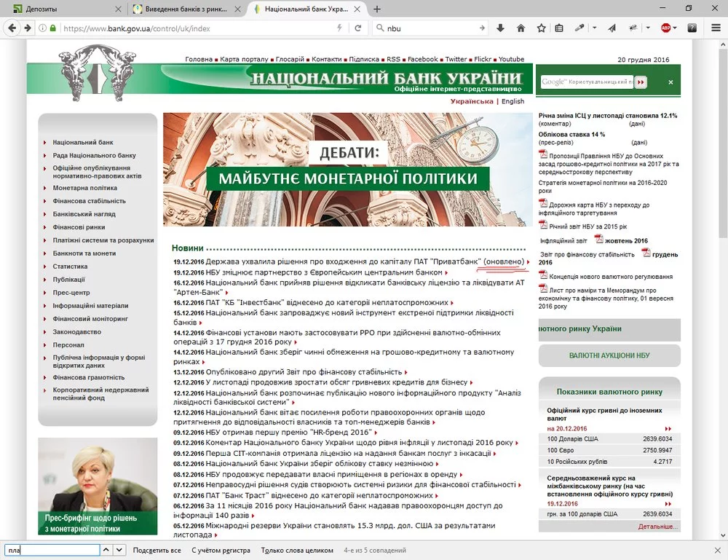The width and height of the screenshot is (728, 560).
Task: Open the dropdown arrow next to ABP icon
Action: 675,28
